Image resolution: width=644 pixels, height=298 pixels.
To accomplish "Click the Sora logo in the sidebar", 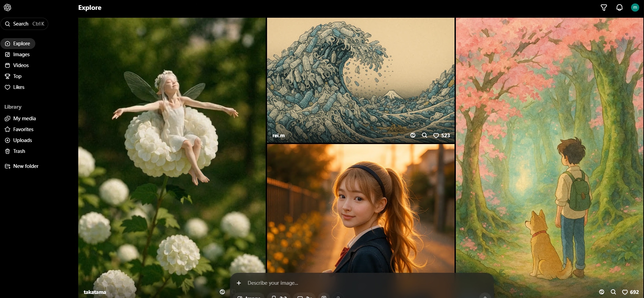I will [x=7, y=7].
